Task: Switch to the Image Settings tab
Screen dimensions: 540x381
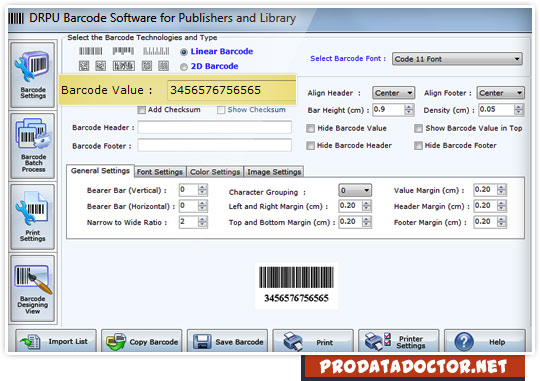Action: [x=274, y=172]
